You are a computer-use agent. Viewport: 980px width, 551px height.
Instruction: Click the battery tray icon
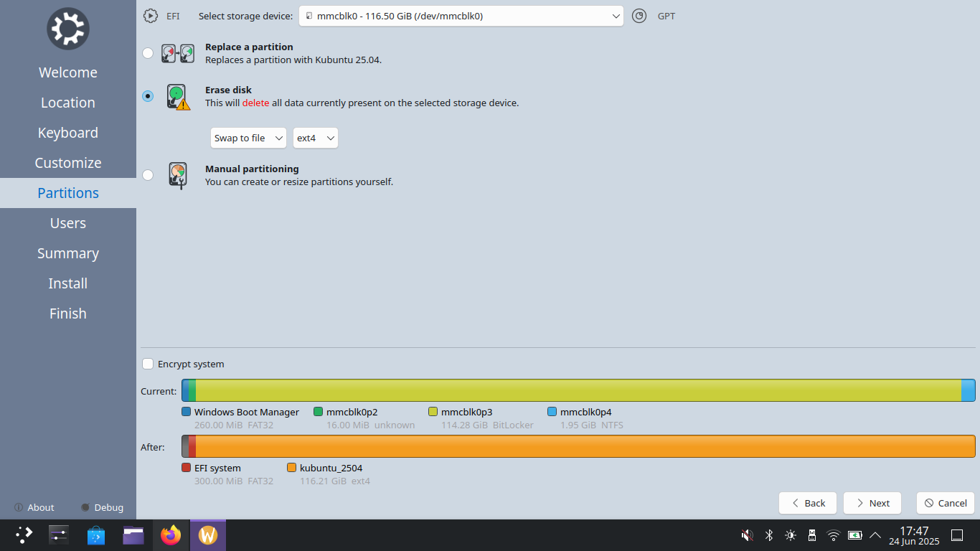pos(855,535)
